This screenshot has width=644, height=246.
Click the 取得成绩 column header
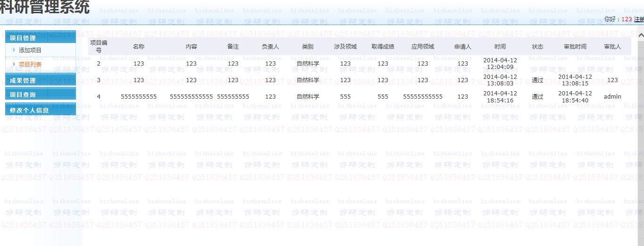tap(383, 46)
